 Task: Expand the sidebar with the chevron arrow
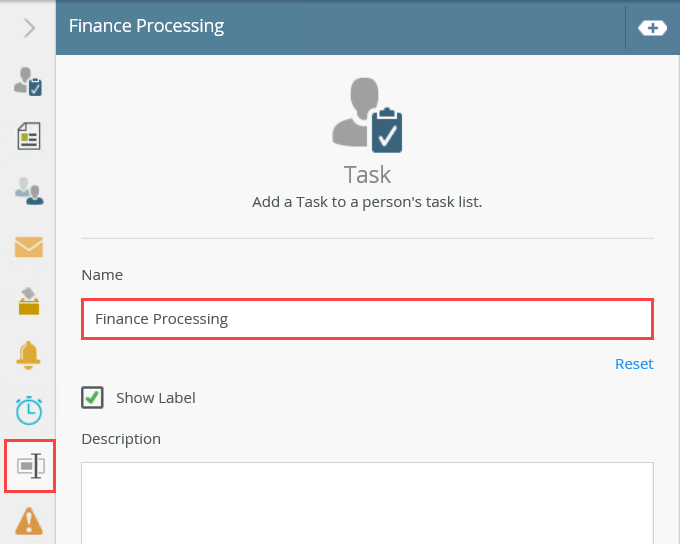point(29,28)
